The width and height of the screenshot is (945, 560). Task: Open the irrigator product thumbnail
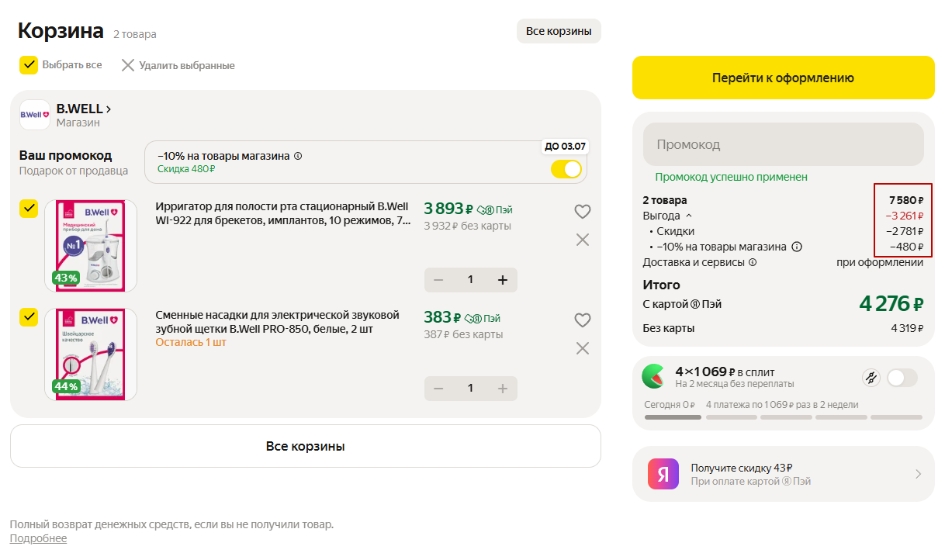coord(91,245)
